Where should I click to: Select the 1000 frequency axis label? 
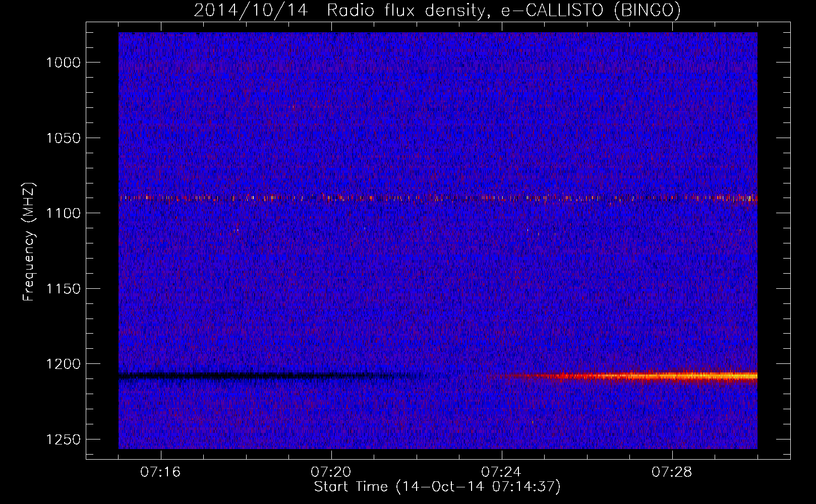tap(63, 62)
